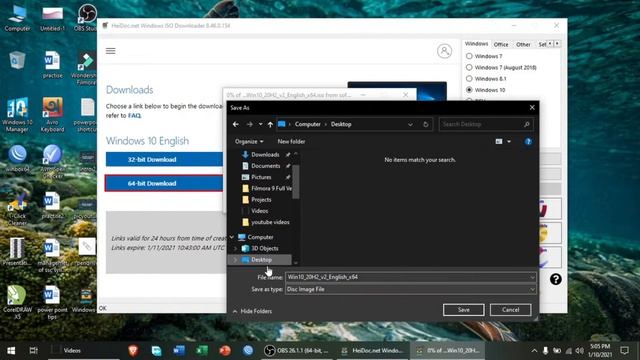Switch to the Office tab
The image size is (640, 360).
click(501, 44)
